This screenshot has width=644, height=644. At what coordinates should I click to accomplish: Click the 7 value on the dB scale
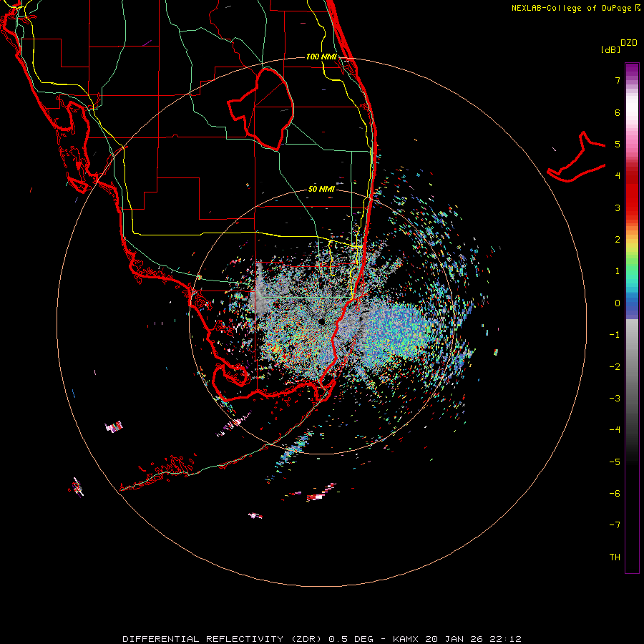(x=618, y=80)
